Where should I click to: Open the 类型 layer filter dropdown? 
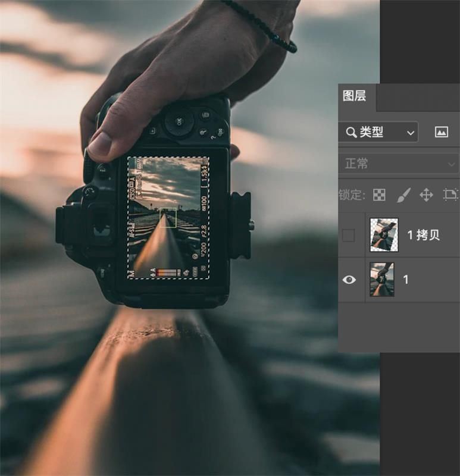click(x=378, y=132)
